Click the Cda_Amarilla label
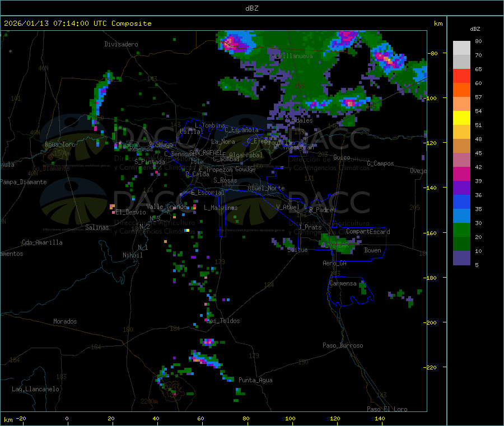 point(42,242)
